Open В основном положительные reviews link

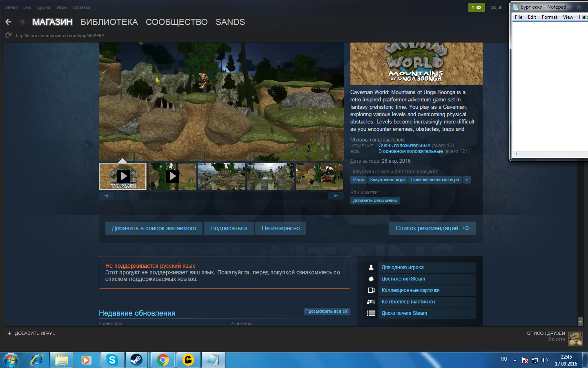point(410,151)
